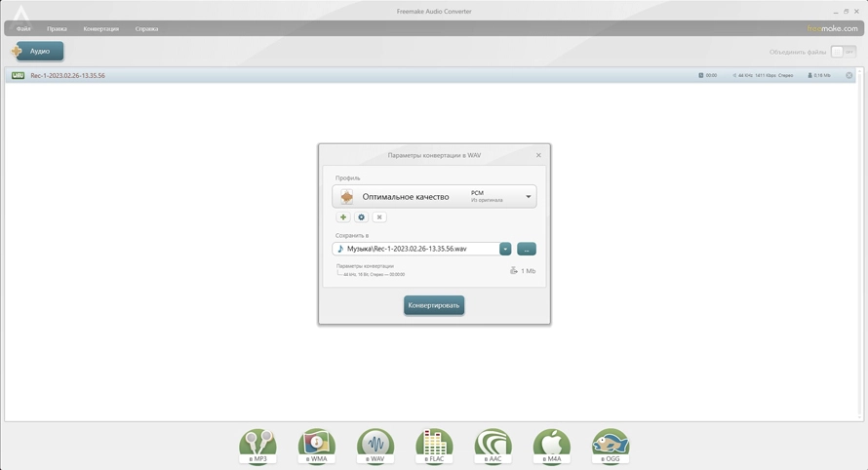Click the '0,16 Mb' file size text
Viewport: 868px width, 470px height.
coord(822,75)
